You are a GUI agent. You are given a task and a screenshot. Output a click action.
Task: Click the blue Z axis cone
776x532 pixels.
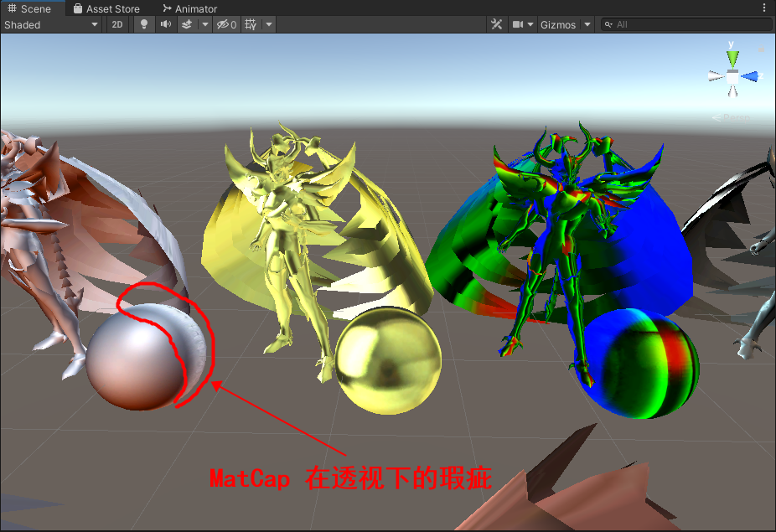pos(750,77)
